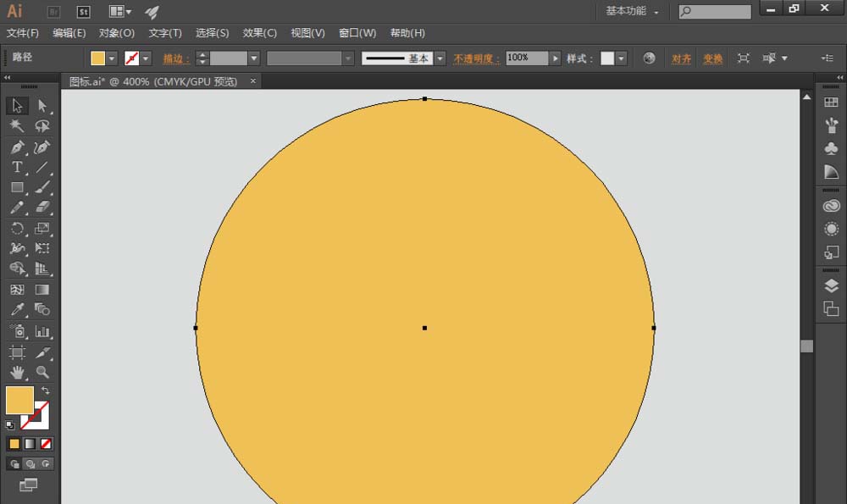This screenshot has height=504, width=847.
Task: Open the 效果(C) menu
Action: (260, 33)
